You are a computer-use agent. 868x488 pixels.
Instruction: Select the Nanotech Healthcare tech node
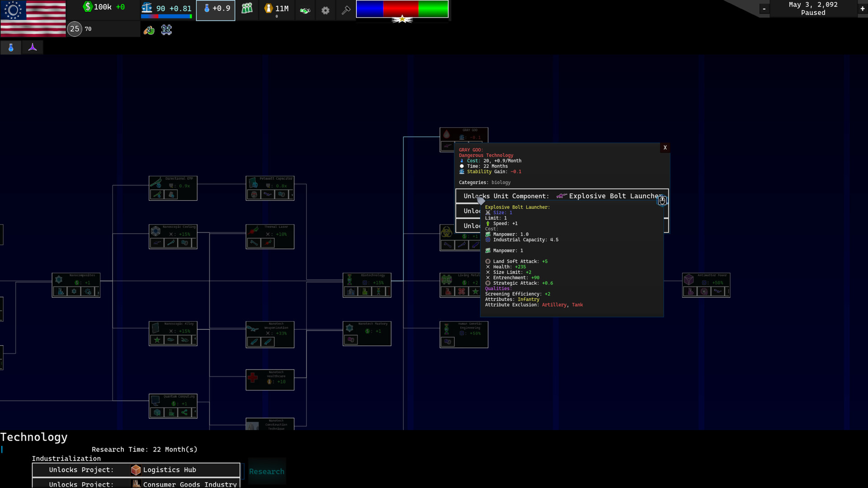click(270, 380)
